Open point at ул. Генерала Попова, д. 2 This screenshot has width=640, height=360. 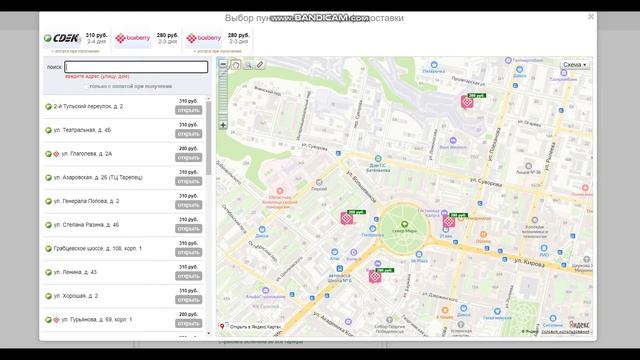point(188,205)
